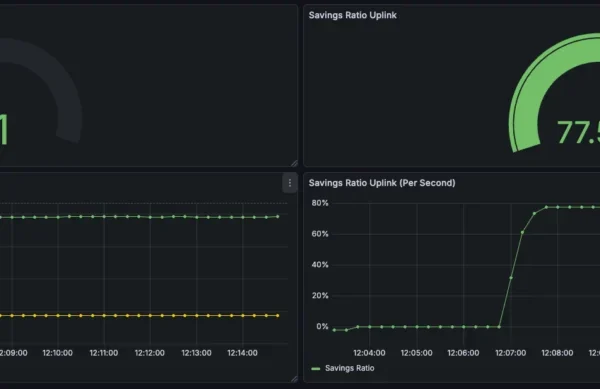Click the 12:08:00 time axis label
The image size is (600, 389).
pyautogui.click(x=557, y=353)
